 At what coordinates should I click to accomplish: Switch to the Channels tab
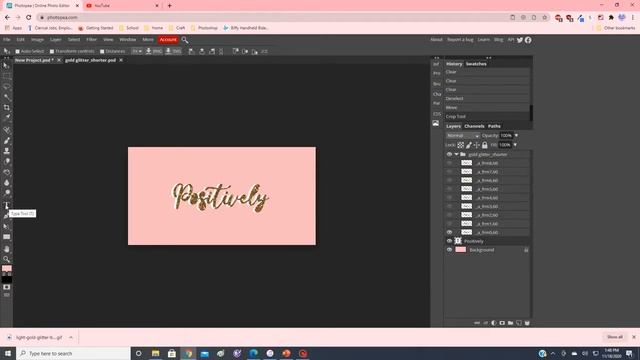pyautogui.click(x=474, y=127)
